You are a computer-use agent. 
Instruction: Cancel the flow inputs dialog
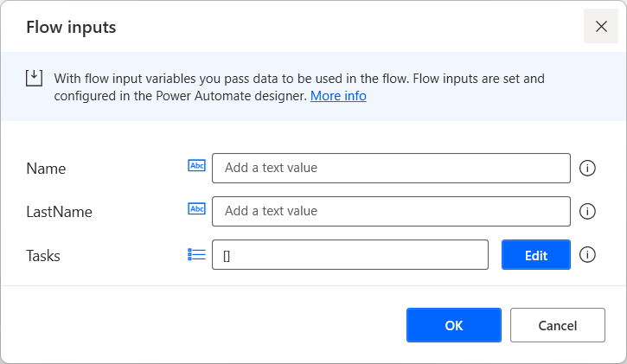click(557, 325)
